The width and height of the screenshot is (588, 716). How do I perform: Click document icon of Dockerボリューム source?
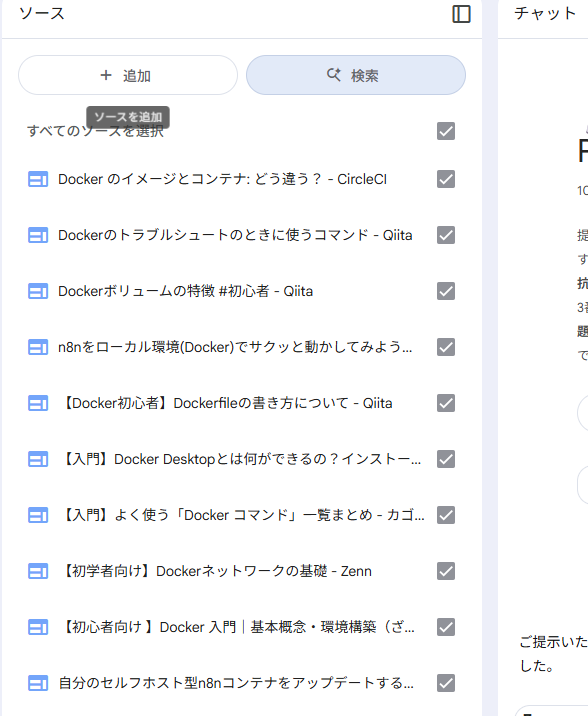(x=38, y=291)
